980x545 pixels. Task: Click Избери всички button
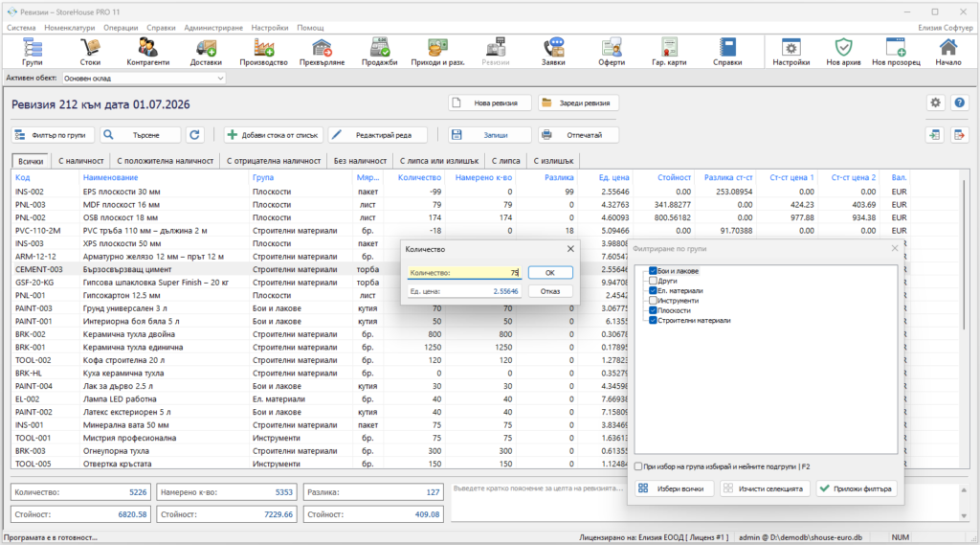673,488
